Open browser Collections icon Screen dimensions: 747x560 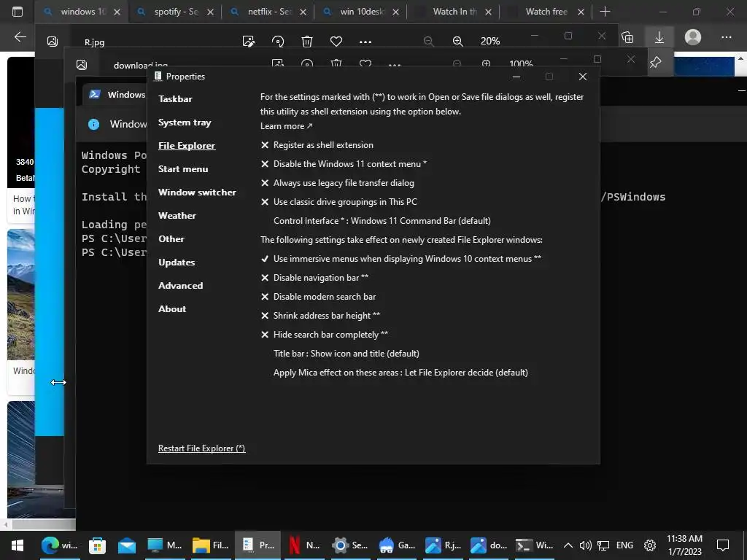coord(628,37)
